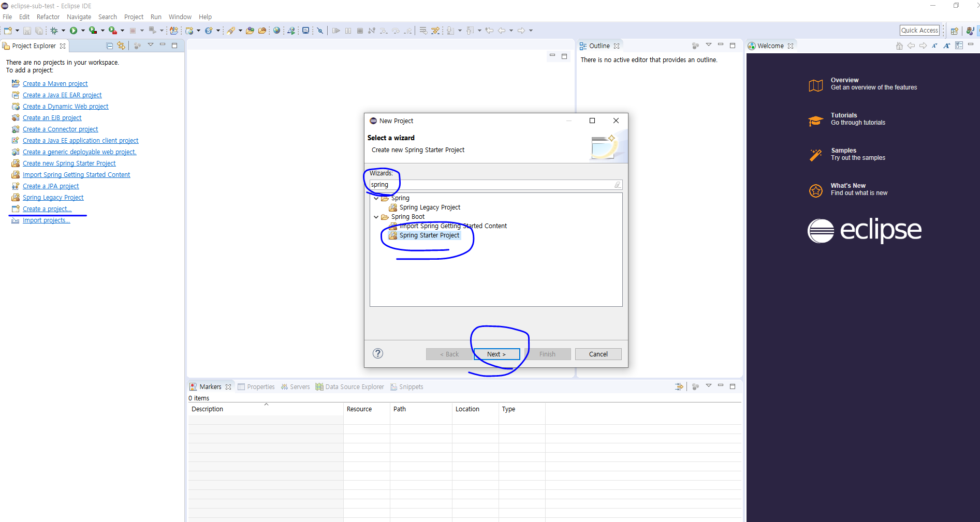980x522 pixels.
Task: Open the Run button dropdown arrow
Action: click(x=83, y=31)
